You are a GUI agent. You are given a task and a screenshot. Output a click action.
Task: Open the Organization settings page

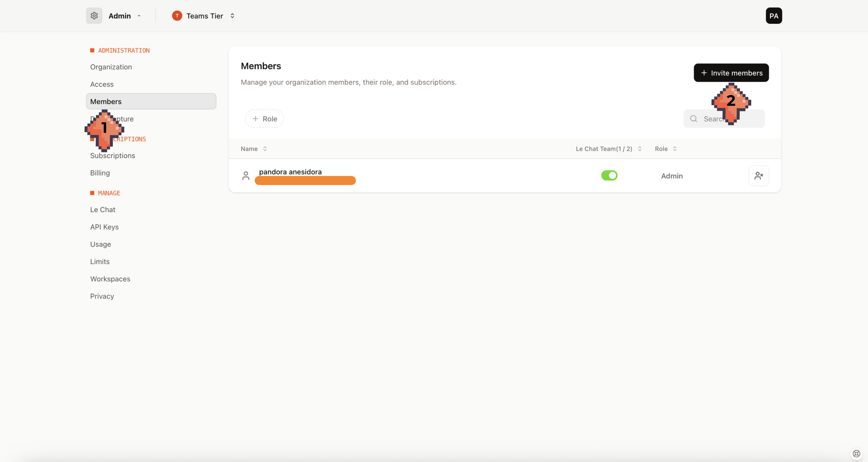coord(111,67)
